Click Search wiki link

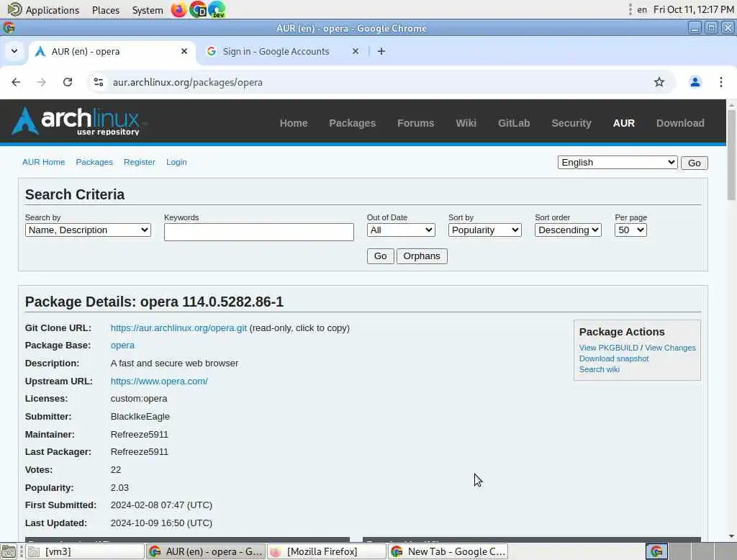pyautogui.click(x=599, y=369)
